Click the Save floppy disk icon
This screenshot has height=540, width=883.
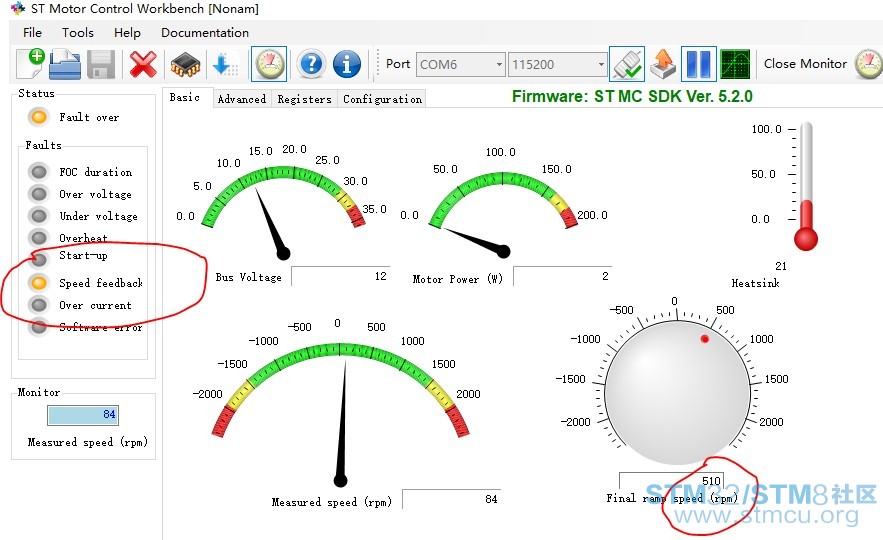point(101,64)
